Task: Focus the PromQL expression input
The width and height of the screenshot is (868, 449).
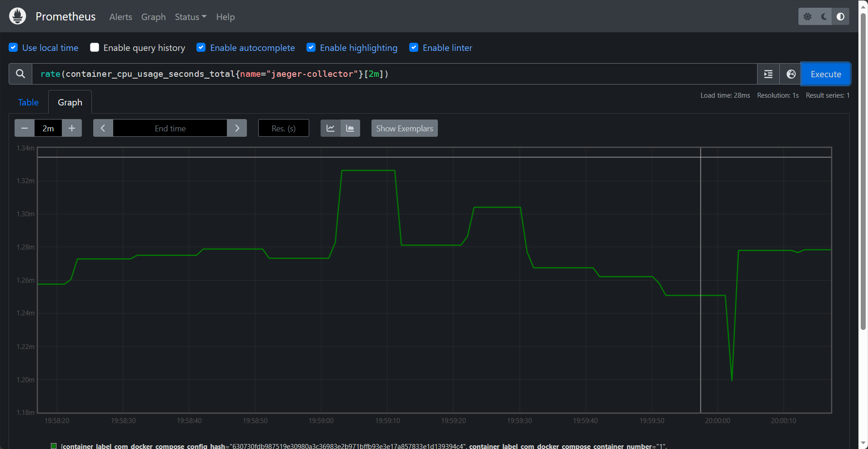Action: point(394,74)
